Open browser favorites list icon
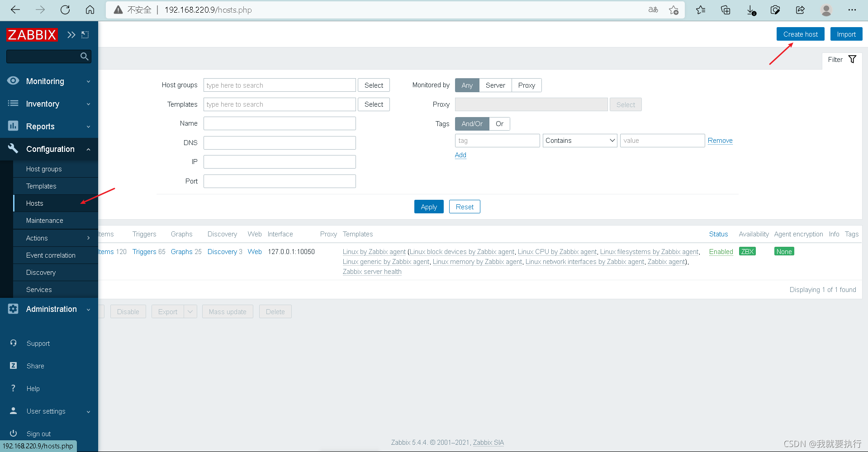Image resolution: width=868 pixels, height=452 pixels. point(701,10)
